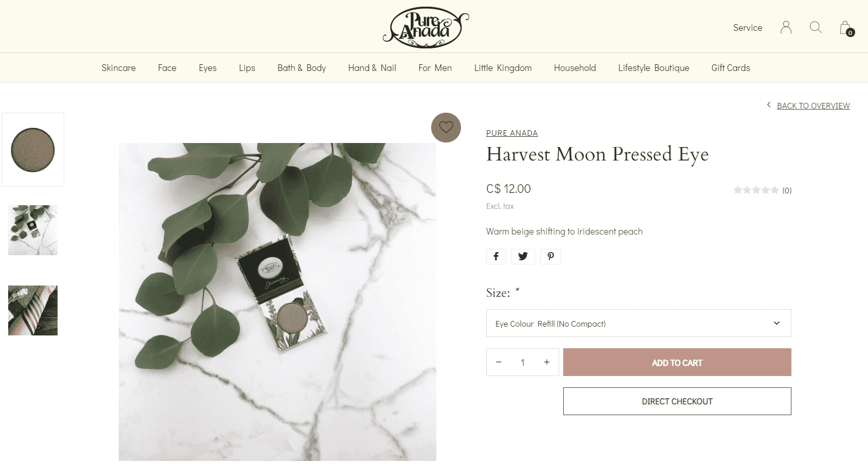The height and width of the screenshot is (464, 868).
Task: Open the Lifestyle Boutique menu
Action: coord(654,68)
